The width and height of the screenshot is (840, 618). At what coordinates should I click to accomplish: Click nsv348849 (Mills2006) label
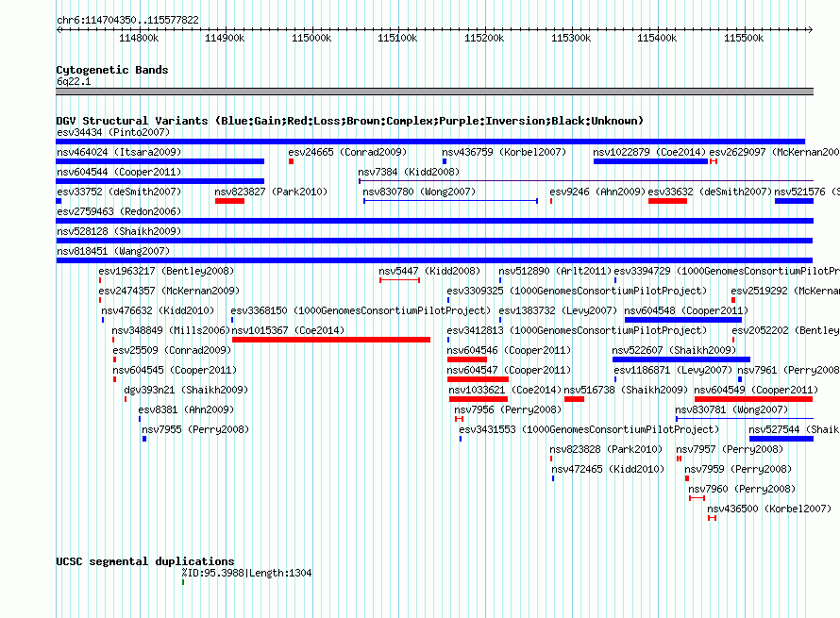(x=170, y=330)
